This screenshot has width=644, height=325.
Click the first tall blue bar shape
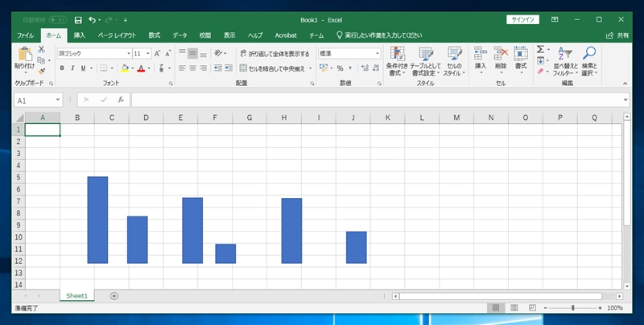point(97,220)
